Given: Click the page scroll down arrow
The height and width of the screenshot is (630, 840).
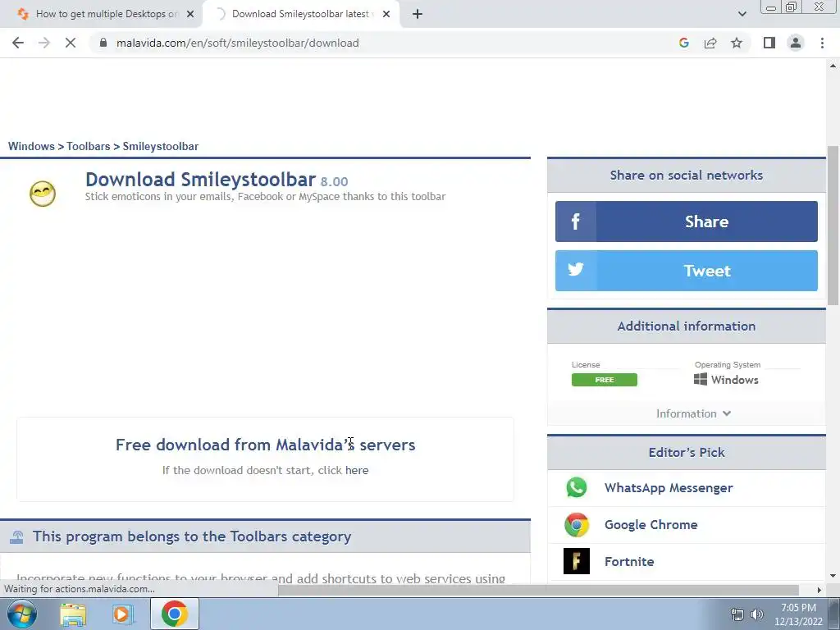Looking at the screenshot, I should 833,576.
